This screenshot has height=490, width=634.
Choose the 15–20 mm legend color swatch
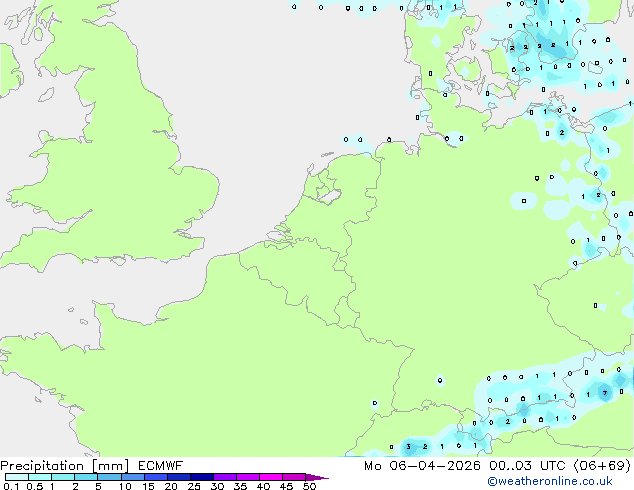(156, 477)
